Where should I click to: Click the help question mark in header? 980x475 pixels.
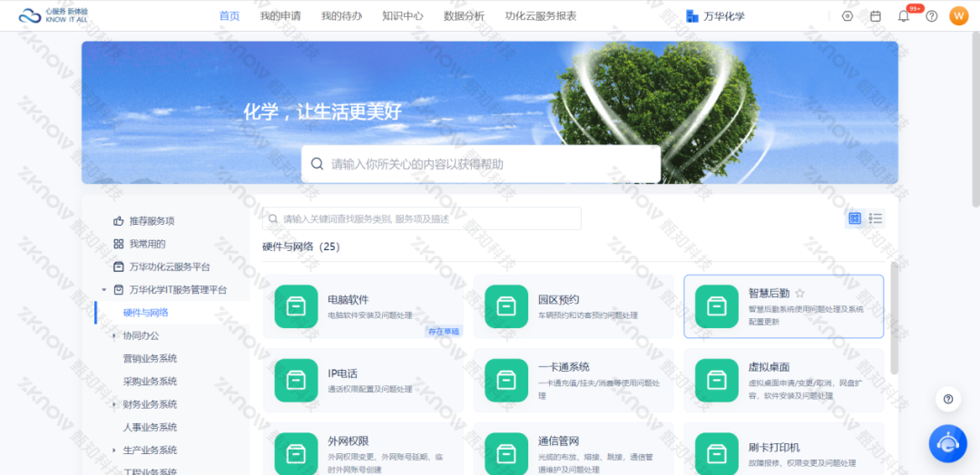(x=932, y=16)
